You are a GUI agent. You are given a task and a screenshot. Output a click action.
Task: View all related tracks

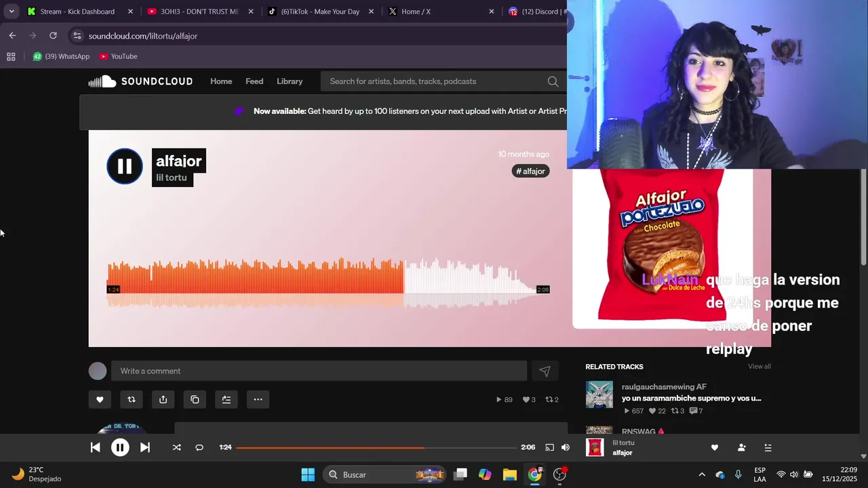click(x=759, y=367)
